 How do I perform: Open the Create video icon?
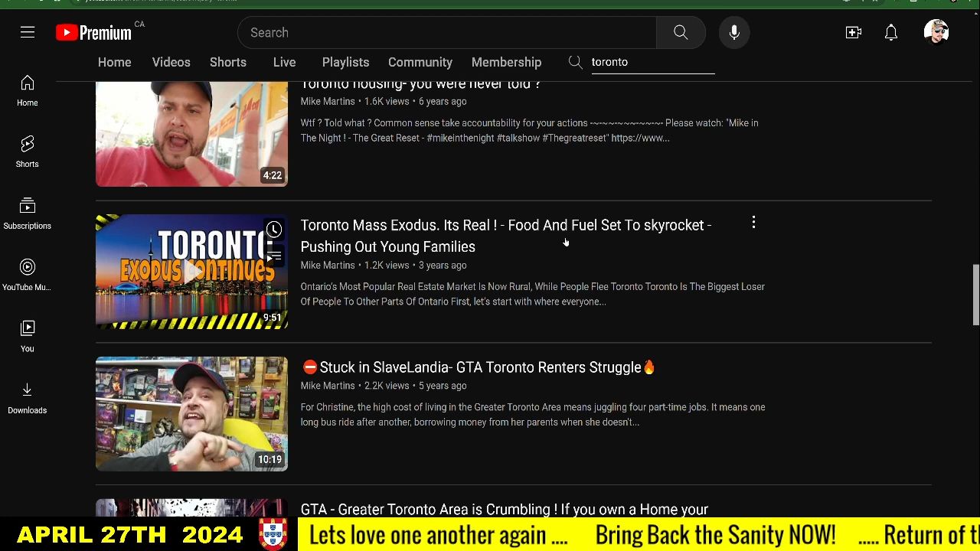click(854, 32)
